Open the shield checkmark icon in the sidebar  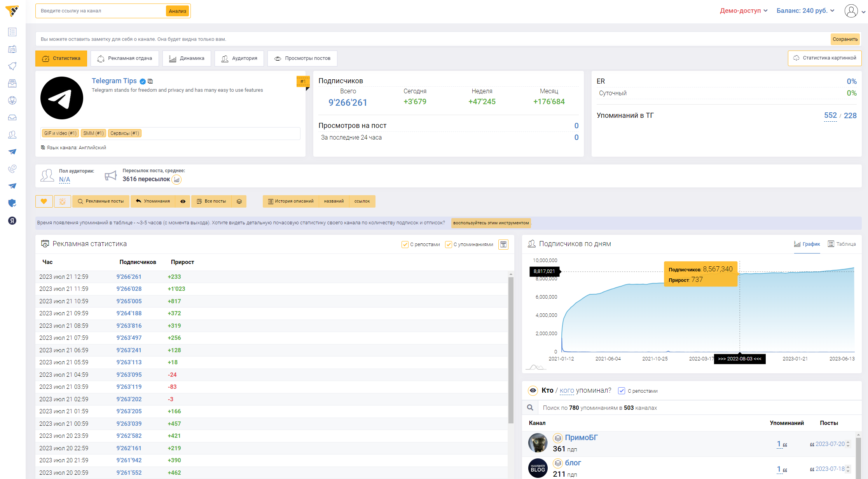tap(12, 203)
